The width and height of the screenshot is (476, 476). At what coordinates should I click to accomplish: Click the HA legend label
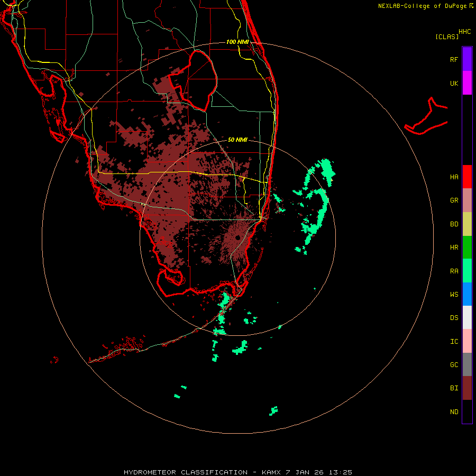[x=454, y=177]
